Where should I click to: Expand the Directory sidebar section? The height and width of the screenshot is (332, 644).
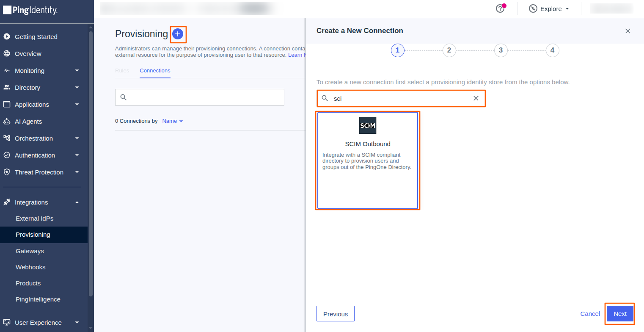(41, 88)
